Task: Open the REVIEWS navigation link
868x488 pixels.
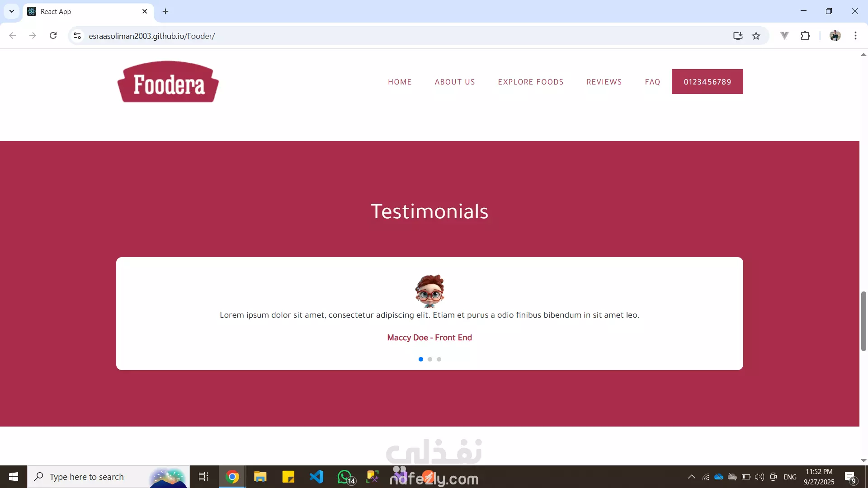Action: point(604,82)
